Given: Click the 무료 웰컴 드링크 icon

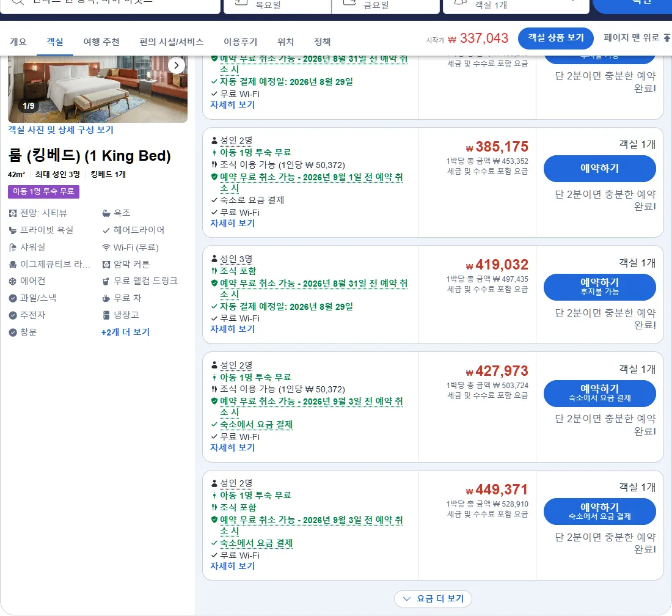Looking at the screenshot, I should [106, 281].
